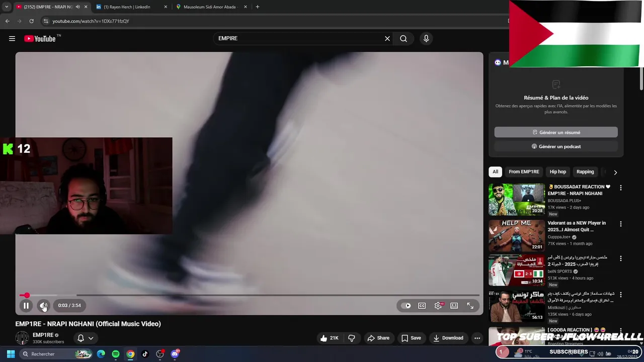Open the EMP1RE channel avatar
The height and width of the screenshot is (362, 644).
coord(22,338)
